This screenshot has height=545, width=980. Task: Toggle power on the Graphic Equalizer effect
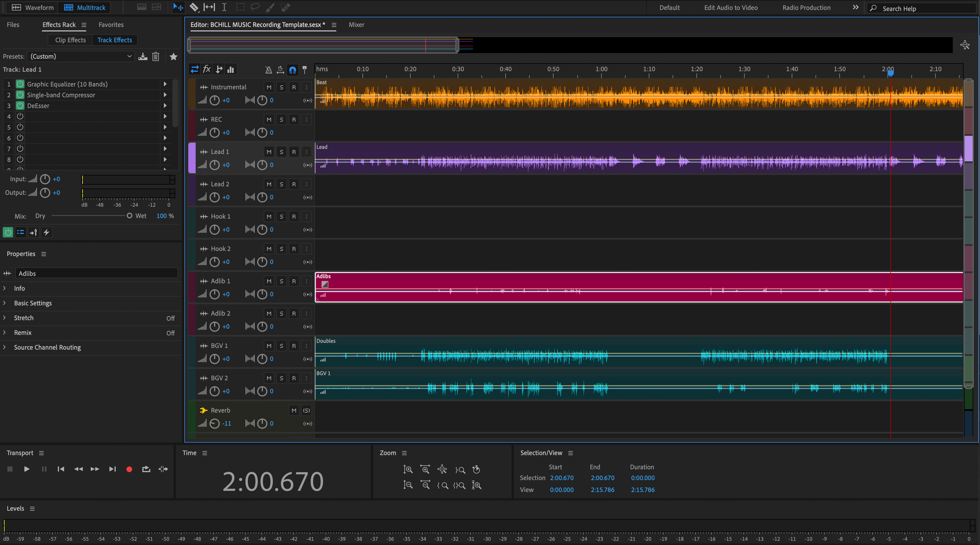pyautogui.click(x=20, y=84)
